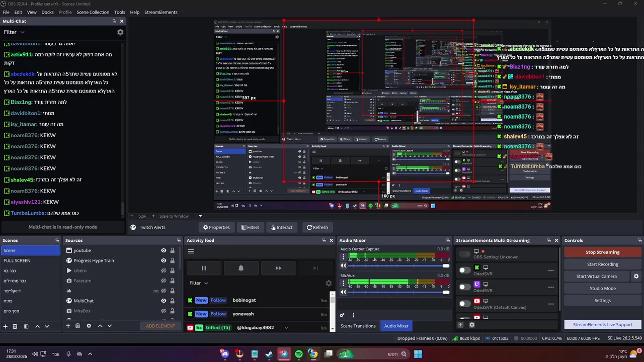Mute alerts with the bell button
Viewport: 644px width, 362px height.
pyautogui.click(x=241, y=268)
